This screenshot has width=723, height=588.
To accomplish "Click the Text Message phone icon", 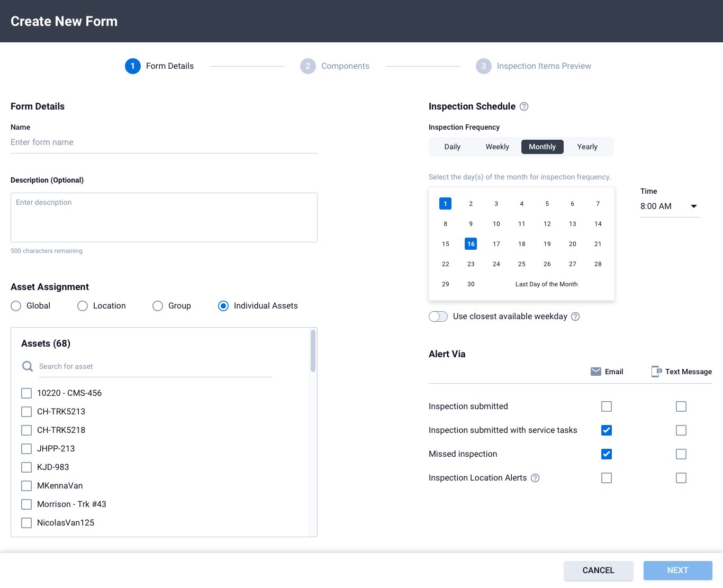I will [657, 372].
